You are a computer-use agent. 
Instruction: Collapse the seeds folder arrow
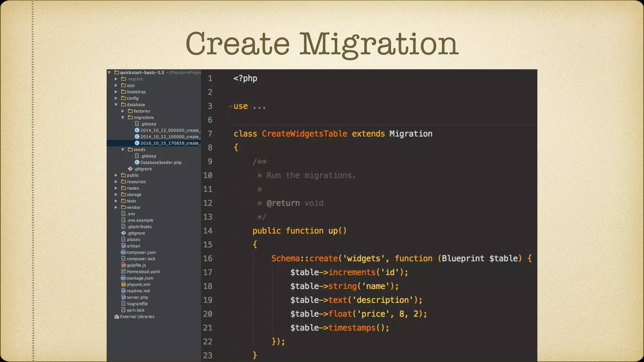pos(123,150)
